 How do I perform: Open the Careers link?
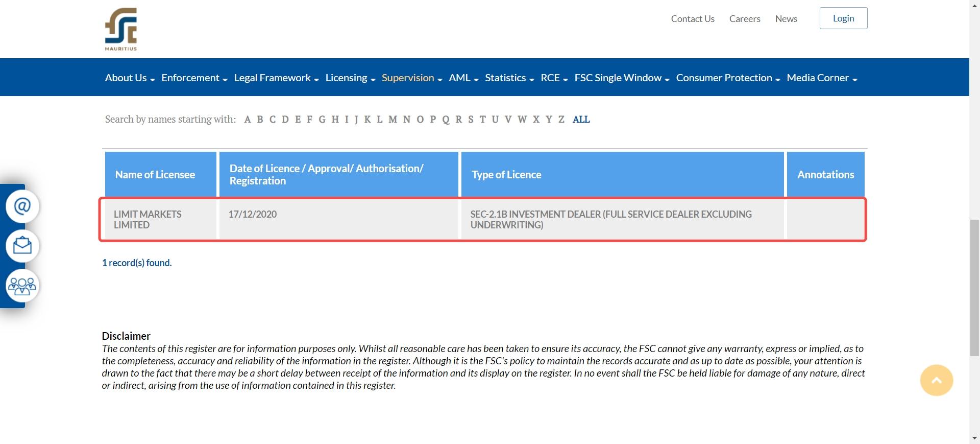[745, 19]
